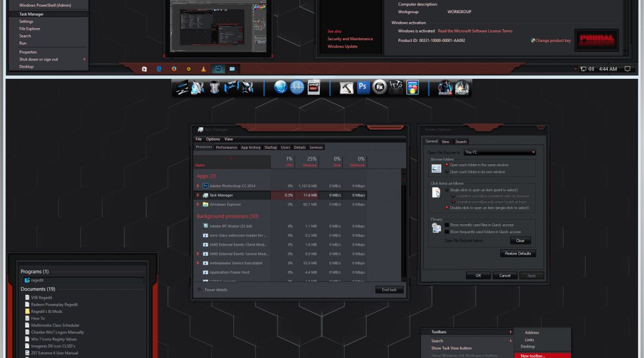The image size is (644, 358).
Task: Toggle 'Show recently used files in Quick access'
Action: point(447,225)
